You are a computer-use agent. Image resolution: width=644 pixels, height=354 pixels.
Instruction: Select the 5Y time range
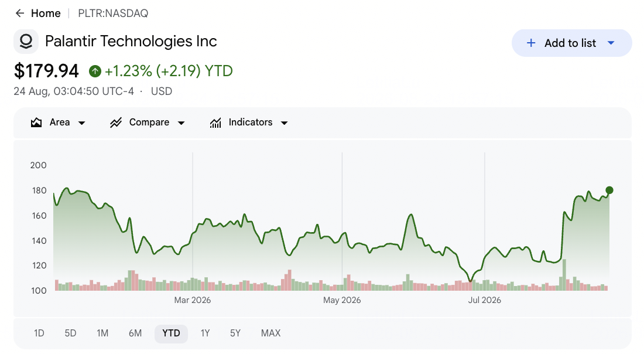coord(235,333)
